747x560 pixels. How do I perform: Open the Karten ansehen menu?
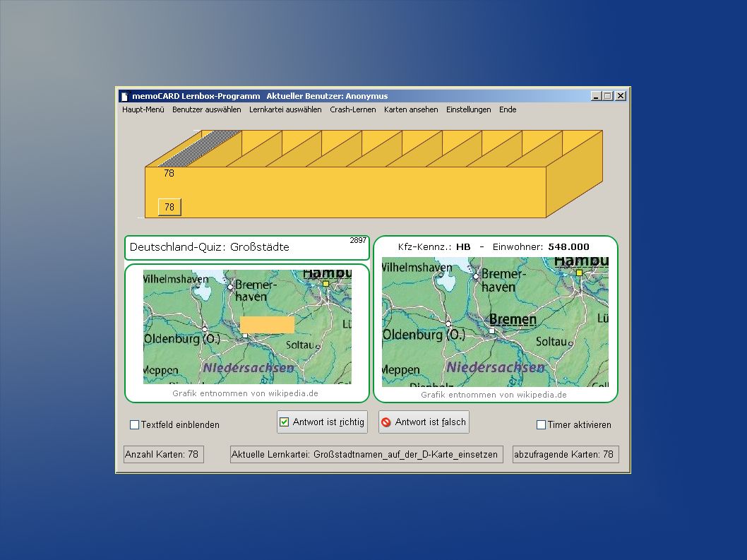(411, 109)
